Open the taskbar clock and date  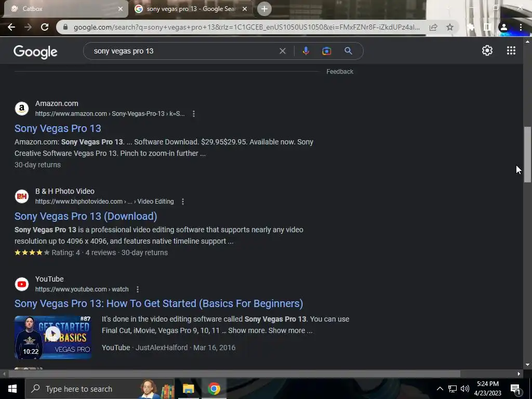pos(487,389)
